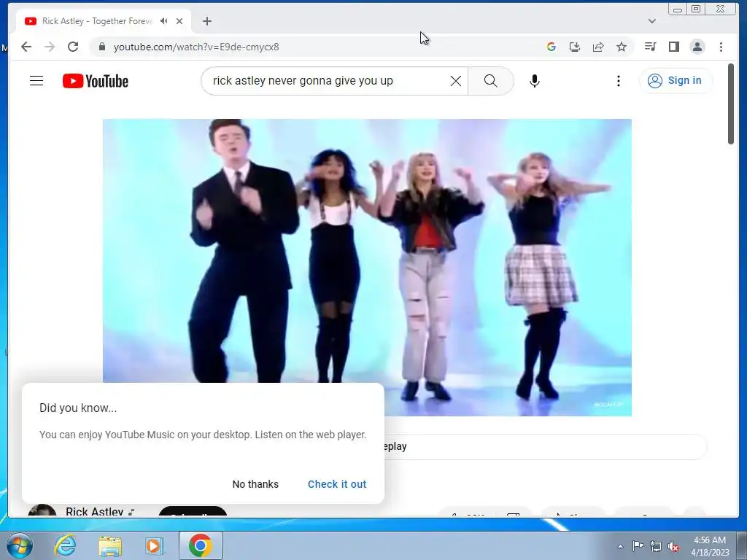Click the Google icon in address bar
Screen dimensions: 747x560
pyautogui.click(x=551, y=47)
